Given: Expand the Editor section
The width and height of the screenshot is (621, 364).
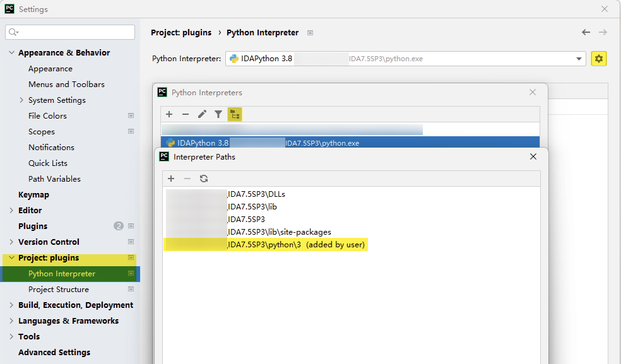Looking at the screenshot, I should tap(11, 210).
